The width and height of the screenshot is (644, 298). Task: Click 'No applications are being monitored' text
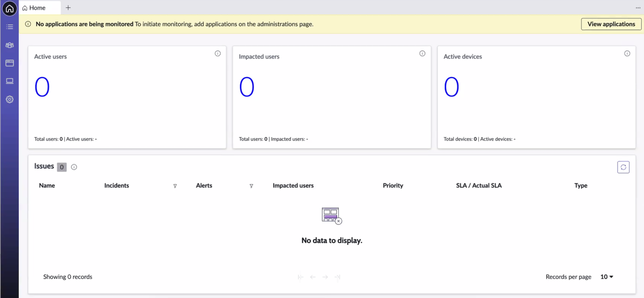(84, 24)
